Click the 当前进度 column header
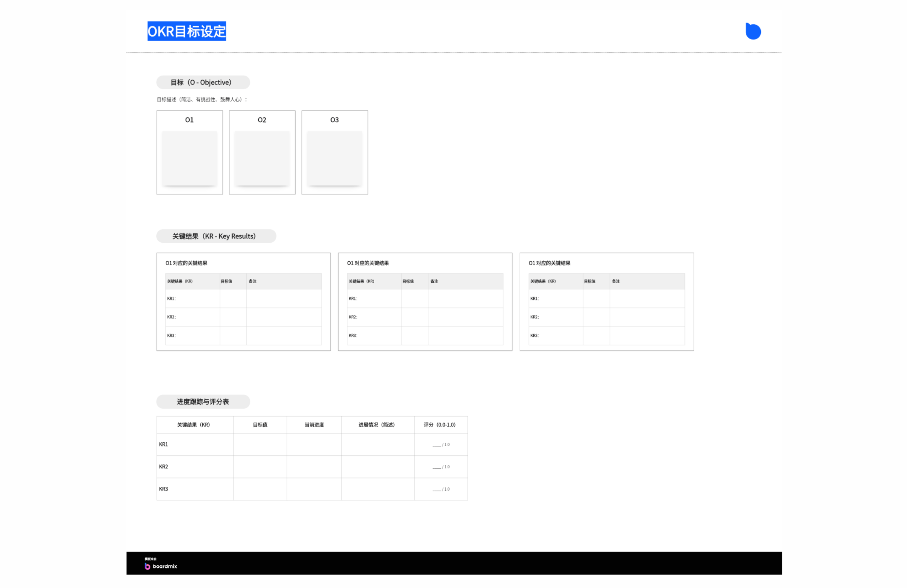The width and height of the screenshot is (907, 588). [x=315, y=425]
